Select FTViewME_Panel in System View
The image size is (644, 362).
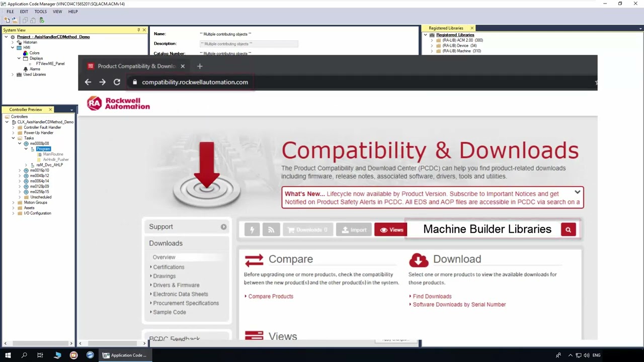[50, 64]
